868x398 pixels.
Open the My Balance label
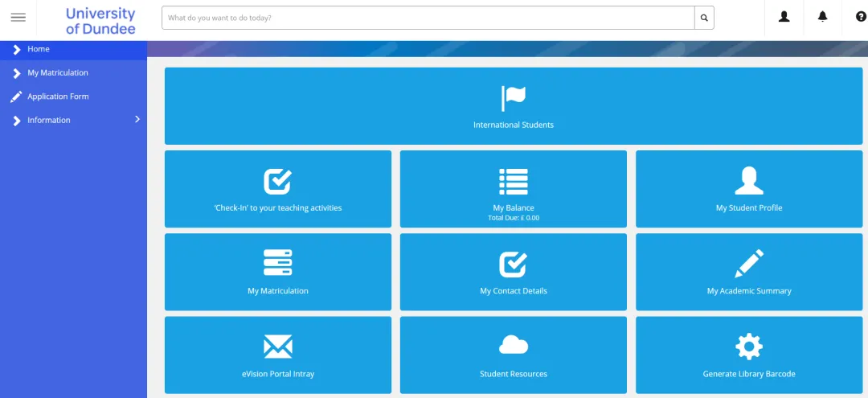tap(514, 208)
